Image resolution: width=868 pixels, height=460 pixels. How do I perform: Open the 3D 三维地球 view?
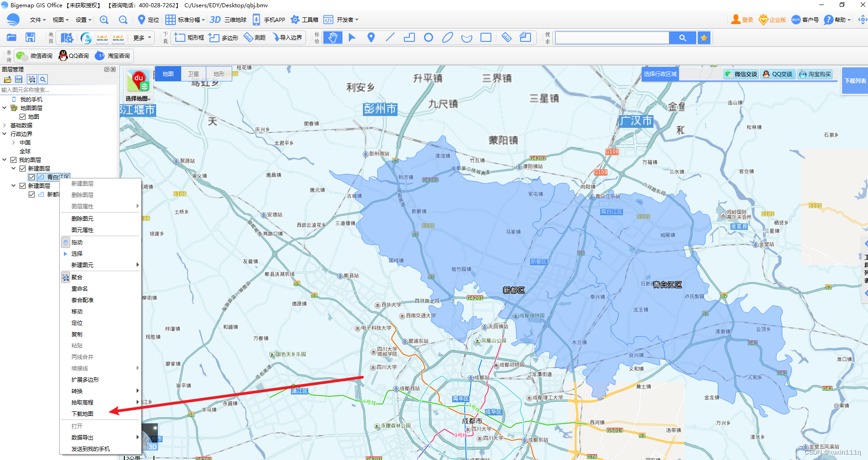point(227,20)
